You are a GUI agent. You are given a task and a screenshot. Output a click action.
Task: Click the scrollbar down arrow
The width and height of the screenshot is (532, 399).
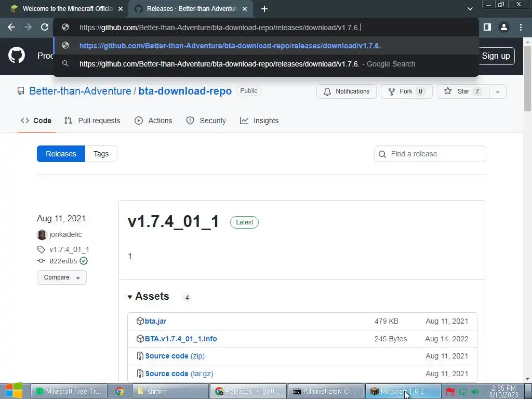[528, 378]
